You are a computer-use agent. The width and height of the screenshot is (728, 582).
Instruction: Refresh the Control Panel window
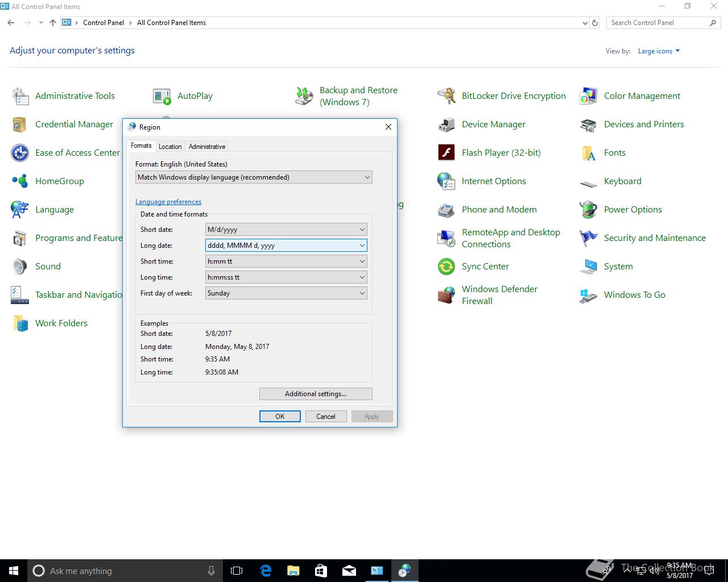(x=595, y=23)
